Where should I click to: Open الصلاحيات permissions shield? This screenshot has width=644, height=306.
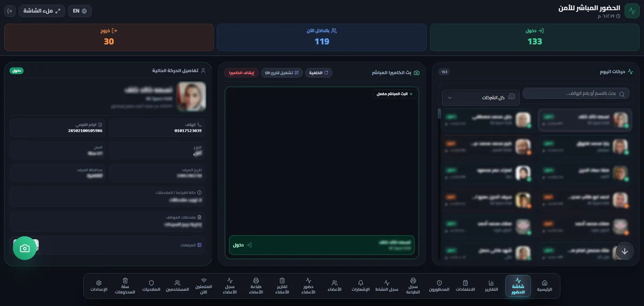[x=151, y=286]
